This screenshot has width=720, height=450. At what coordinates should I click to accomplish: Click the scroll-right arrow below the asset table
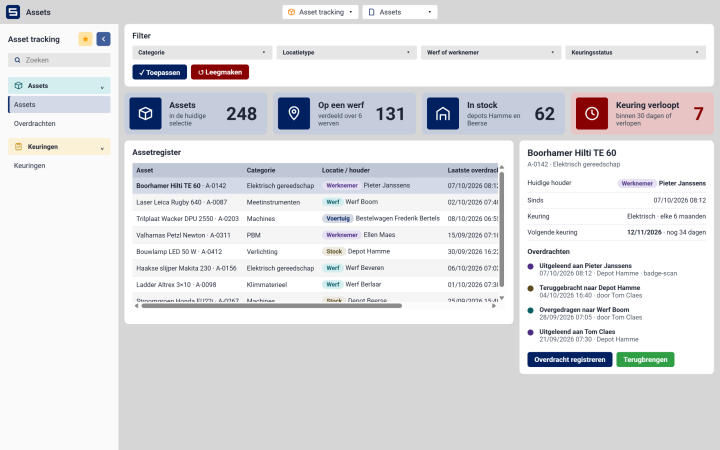click(x=494, y=306)
